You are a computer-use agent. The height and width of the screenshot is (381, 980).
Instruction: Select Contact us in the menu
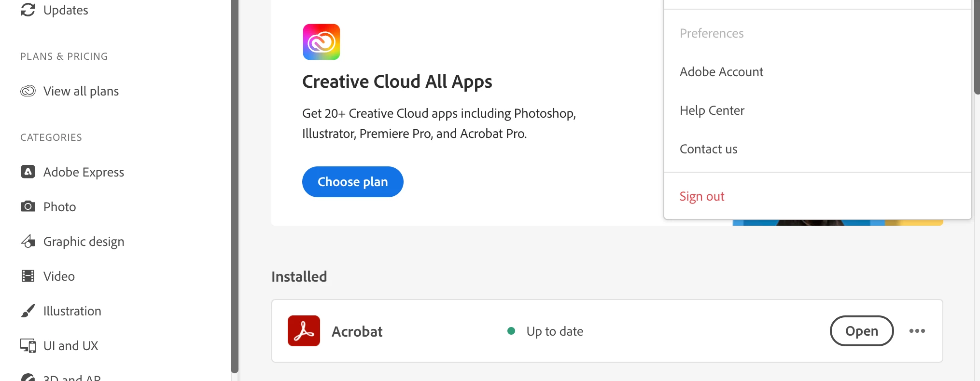click(708, 149)
